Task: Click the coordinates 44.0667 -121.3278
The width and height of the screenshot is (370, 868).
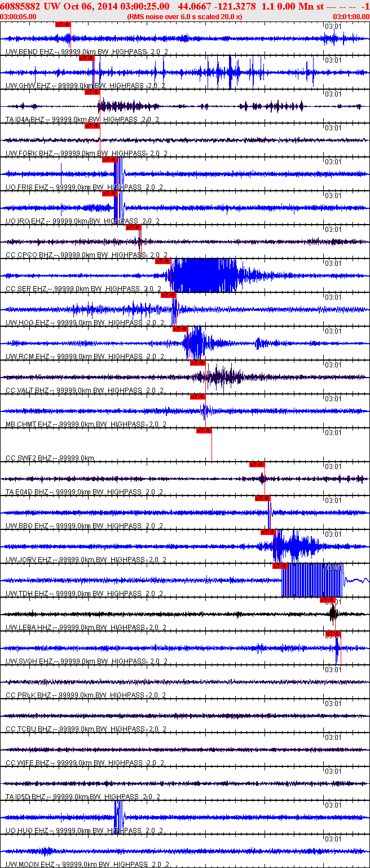Action: (216, 6)
